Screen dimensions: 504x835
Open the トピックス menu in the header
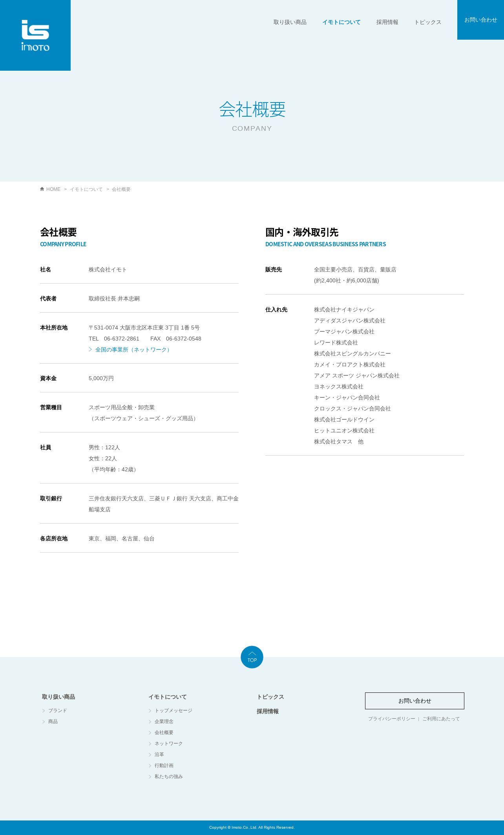[x=428, y=22]
